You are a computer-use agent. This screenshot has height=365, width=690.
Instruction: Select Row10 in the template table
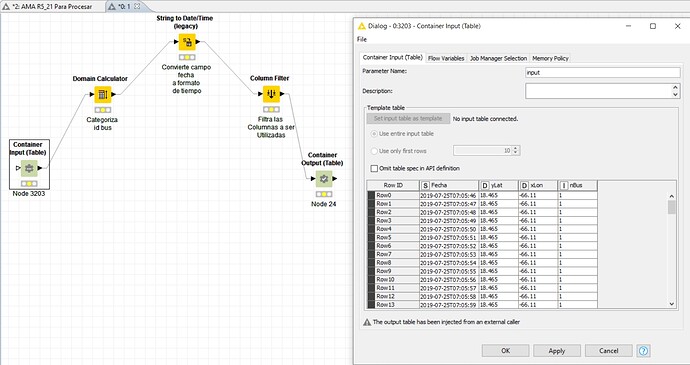(393, 280)
